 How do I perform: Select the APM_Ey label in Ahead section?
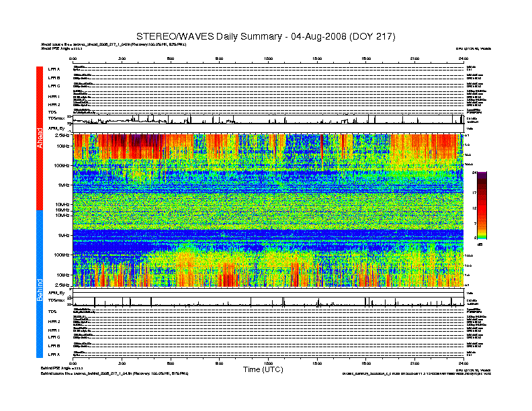point(56,128)
